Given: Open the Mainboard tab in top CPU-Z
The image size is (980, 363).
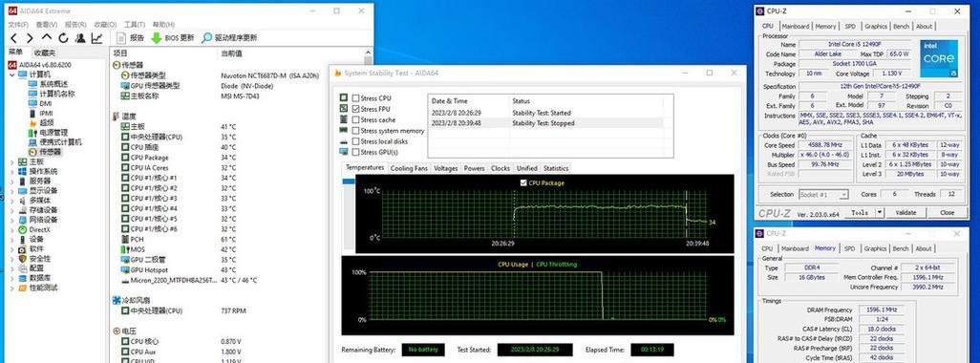Looking at the screenshot, I should [796, 26].
